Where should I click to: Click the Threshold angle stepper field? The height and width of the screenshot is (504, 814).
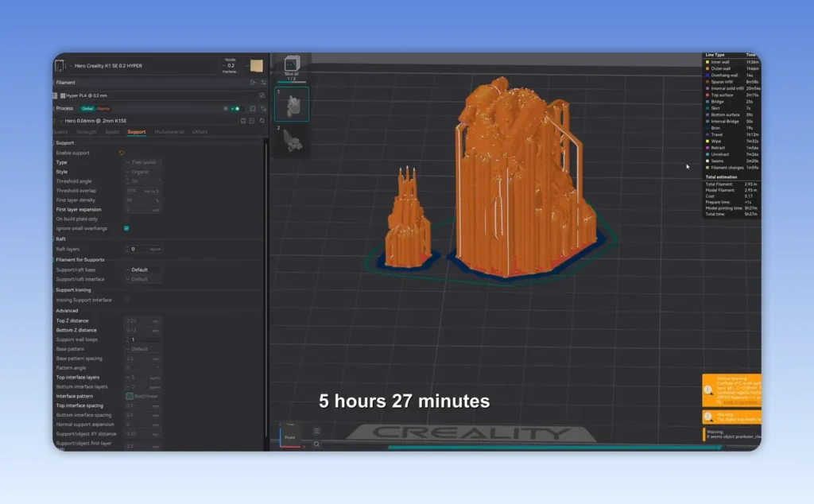click(x=143, y=181)
